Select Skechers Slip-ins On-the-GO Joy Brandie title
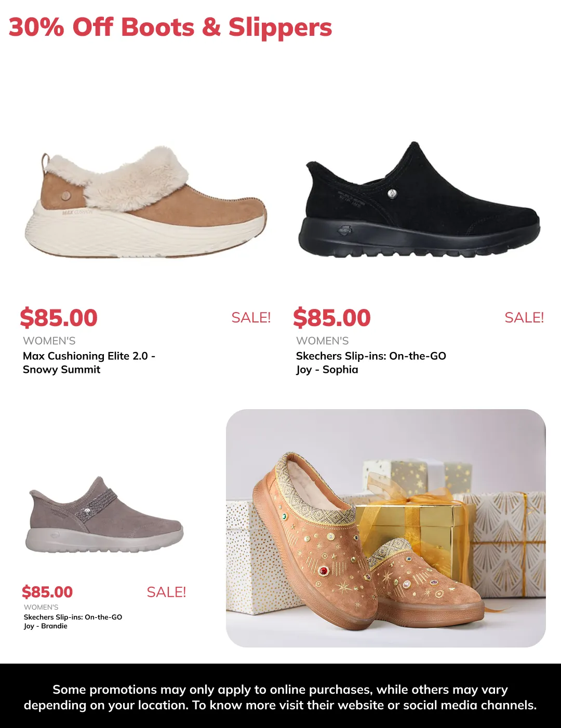Viewport: 561px width, 728px height. point(73,622)
